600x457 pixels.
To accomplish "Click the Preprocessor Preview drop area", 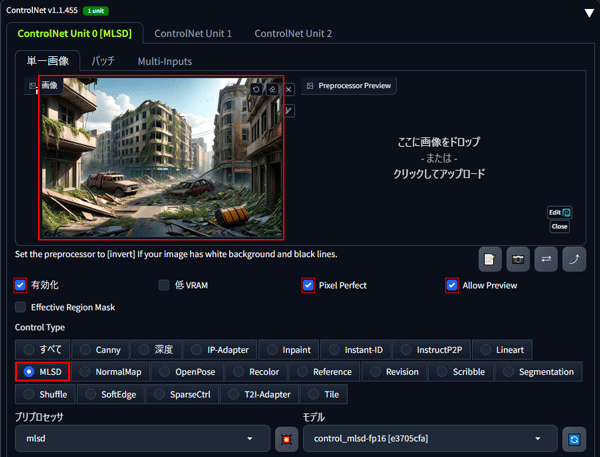I will [x=439, y=158].
